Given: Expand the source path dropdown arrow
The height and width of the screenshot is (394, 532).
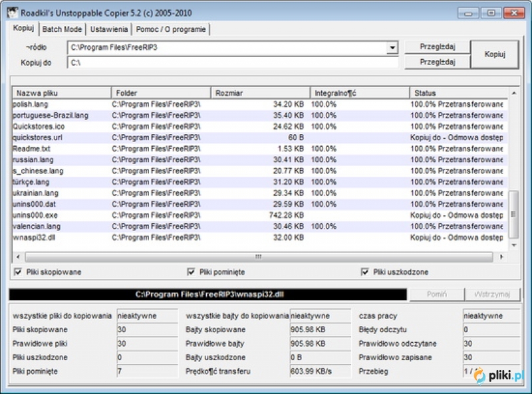Looking at the screenshot, I should coord(392,47).
